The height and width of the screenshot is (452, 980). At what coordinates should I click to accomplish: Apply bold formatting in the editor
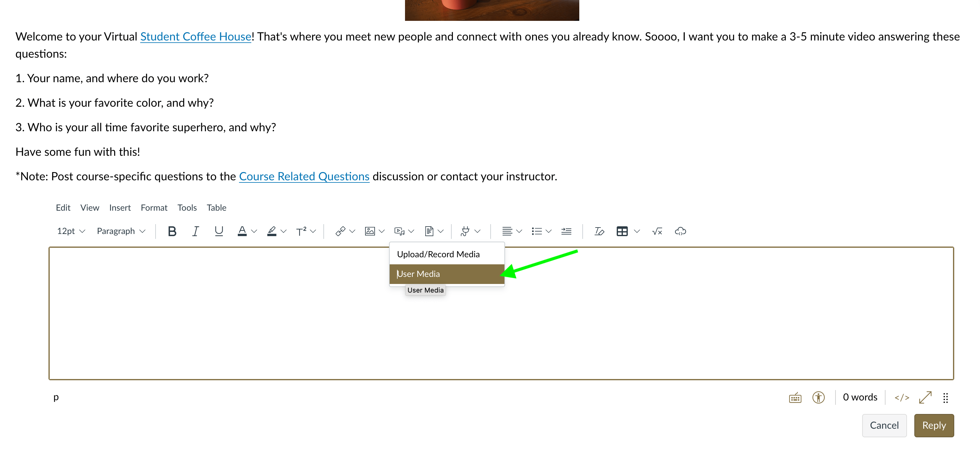tap(172, 231)
